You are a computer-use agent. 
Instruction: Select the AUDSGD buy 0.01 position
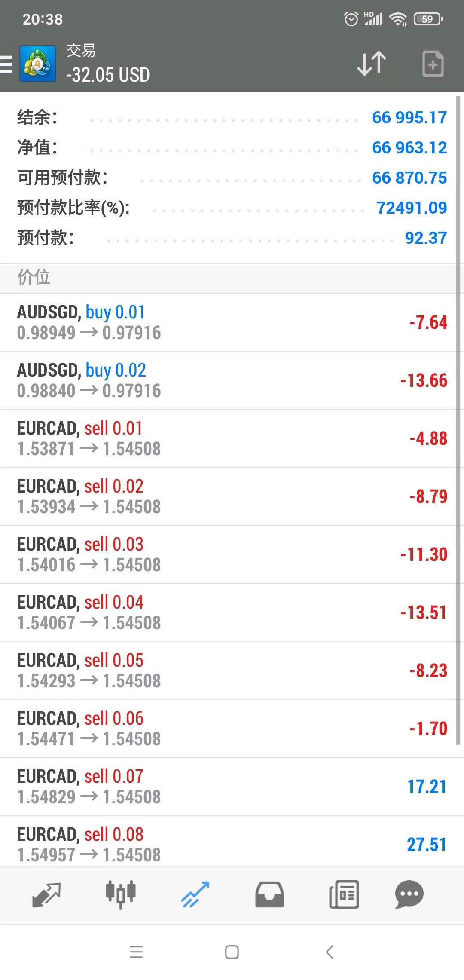click(228, 322)
